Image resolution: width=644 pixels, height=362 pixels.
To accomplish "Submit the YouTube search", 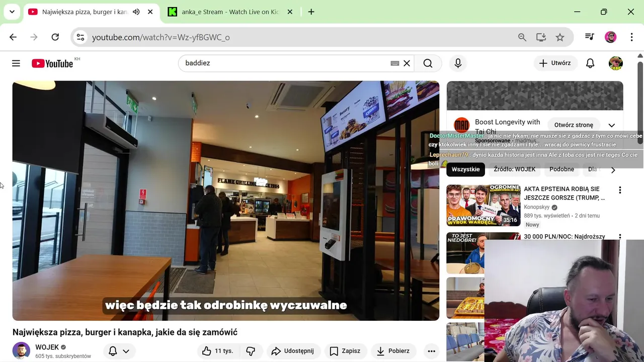I will tap(428, 63).
